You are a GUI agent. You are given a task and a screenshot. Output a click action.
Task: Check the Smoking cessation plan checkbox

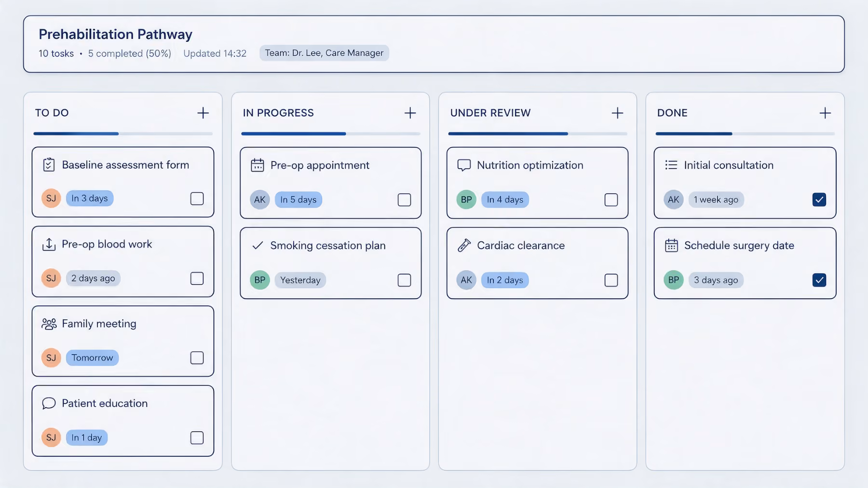404,280
